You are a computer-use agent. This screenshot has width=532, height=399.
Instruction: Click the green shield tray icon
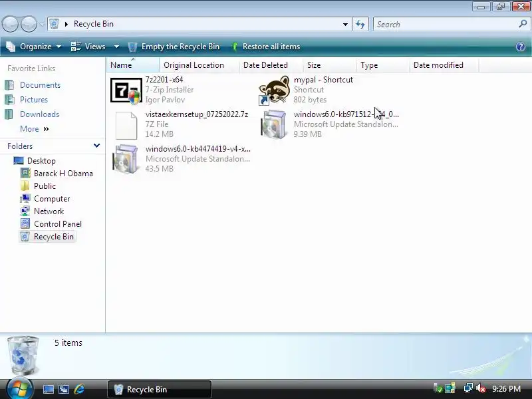point(438,388)
